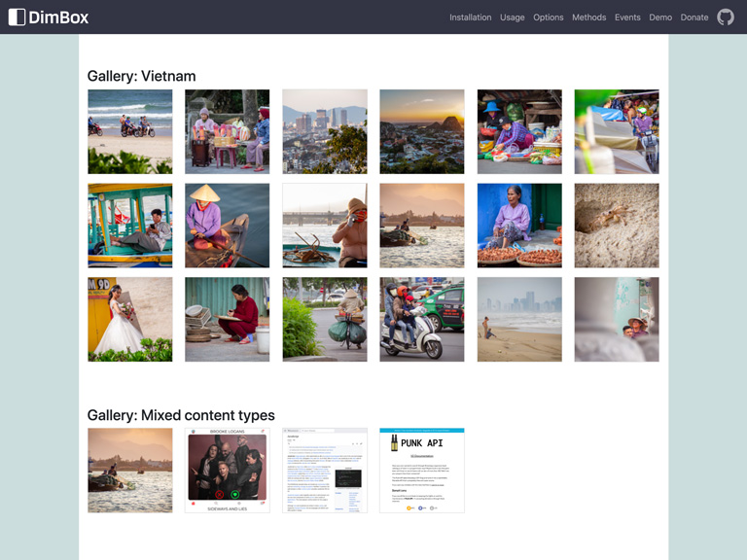Open the Installation nav link

tap(470, 17)
